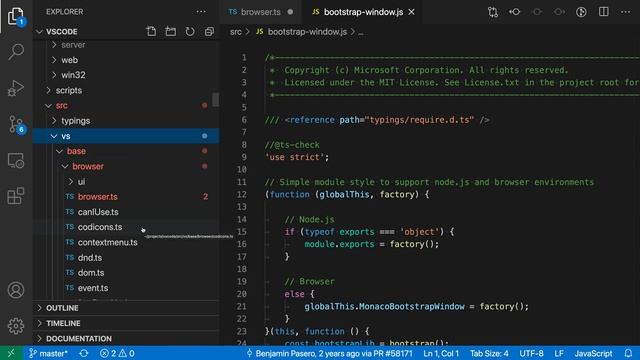The height and width of the screenshot is (360, 640).
Task: Click bootstrap-window.js in the breadcrumb
Action: (x=307, y=31)
